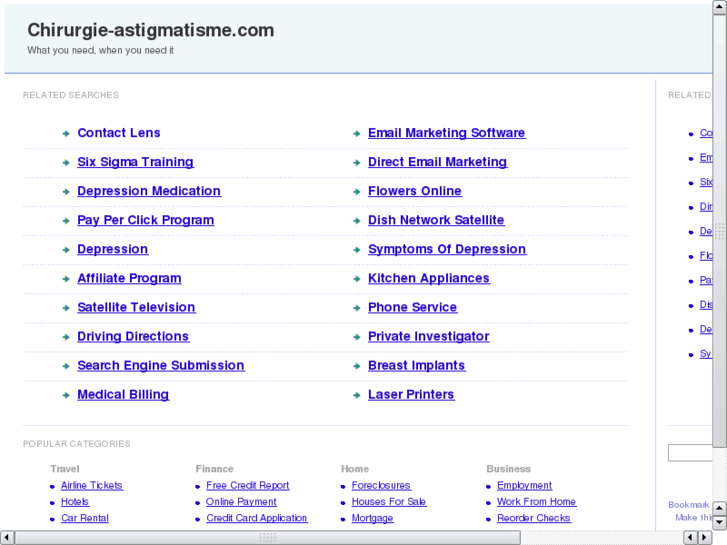Click the Six Sigma Training link
The height and width of the screenshot is (545, 727).
pyautogui.click(x=135, y=162)
